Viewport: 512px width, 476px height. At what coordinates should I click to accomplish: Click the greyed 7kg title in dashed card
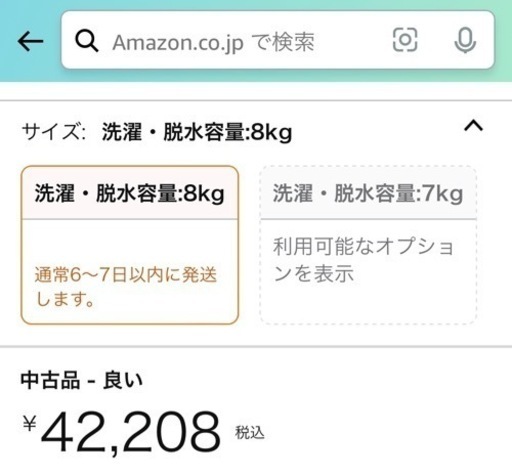368,194
